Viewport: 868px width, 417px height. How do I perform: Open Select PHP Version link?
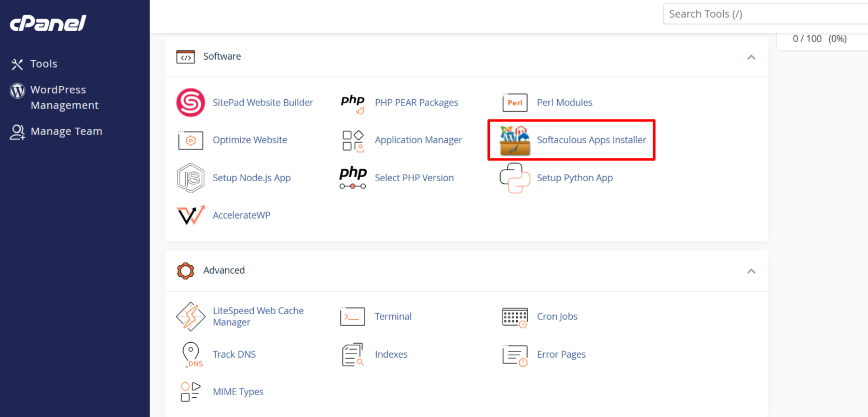[x=415, y=178]
